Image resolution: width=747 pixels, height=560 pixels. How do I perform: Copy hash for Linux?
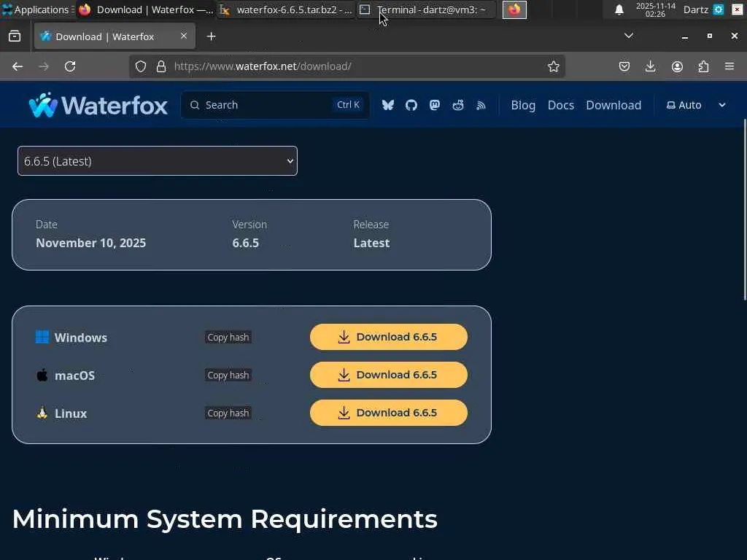(228, 413)
